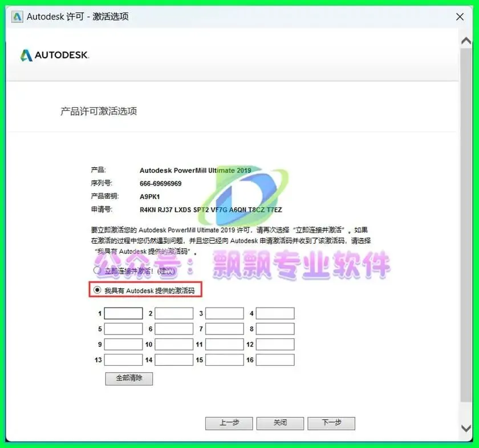Focus activation code field 8
Viewport: 479px width, 448px height.
(x=275, y=329)
